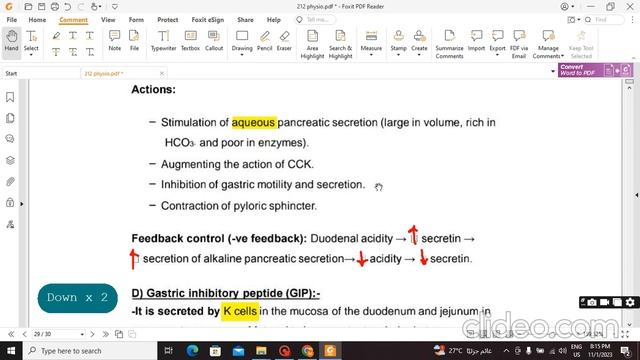Screen dimensions: 640x360
Task: Open the Customize Quick Access Toolbar dropdown
Action: point(115,7)
